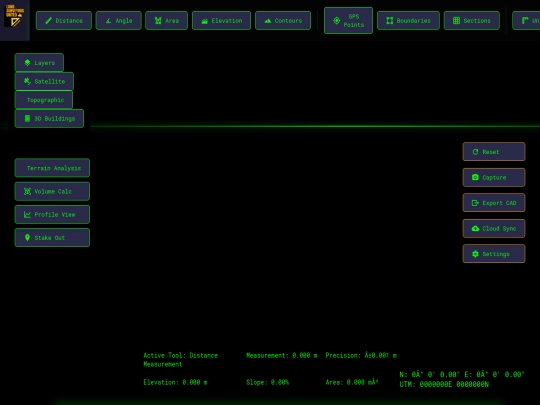Click the Stake Out label
540x405 pixels.
click(49, 237)
